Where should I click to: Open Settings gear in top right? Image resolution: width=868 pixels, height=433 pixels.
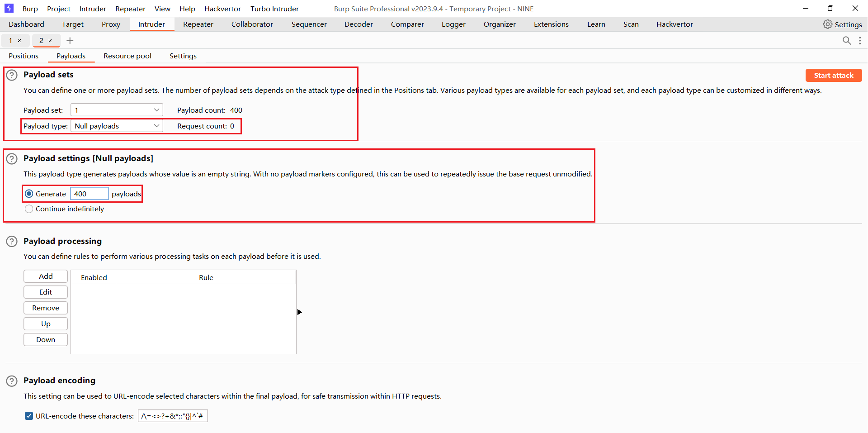coord(842,24)
